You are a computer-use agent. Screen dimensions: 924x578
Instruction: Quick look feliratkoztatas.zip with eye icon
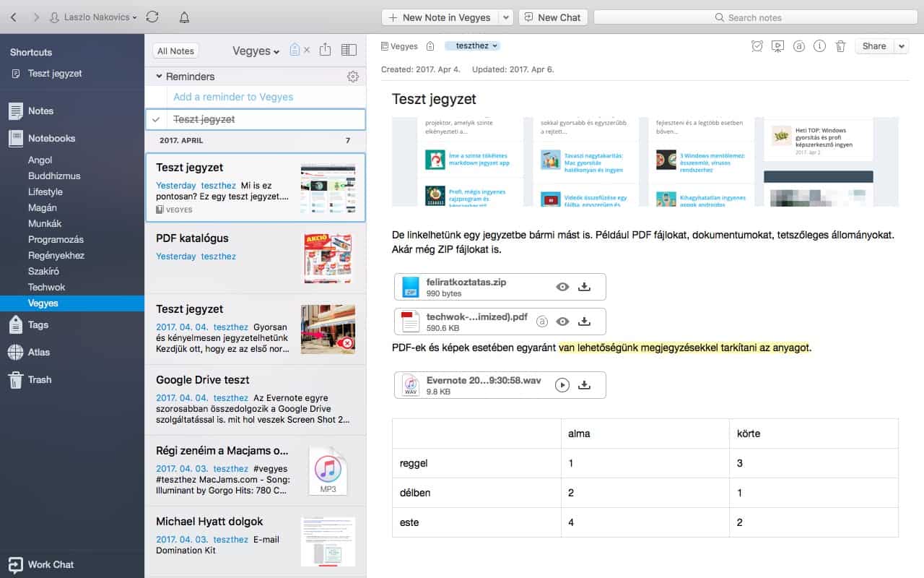[562, 287]
